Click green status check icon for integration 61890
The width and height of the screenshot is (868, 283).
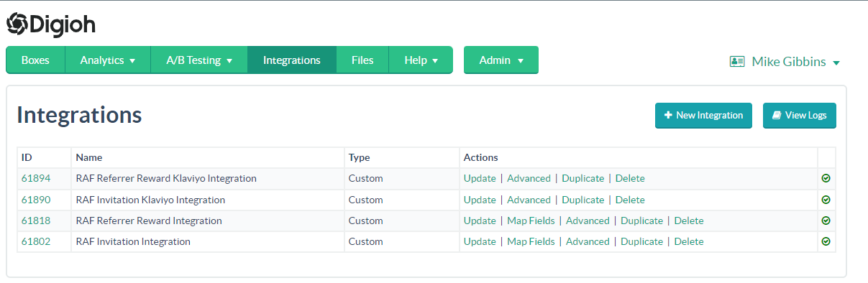pyautogui.click(x=826, y=200)
